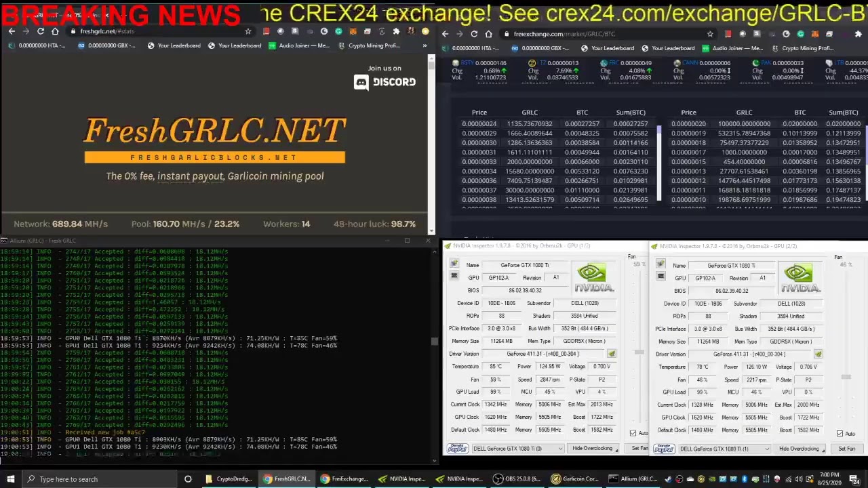868x488 pixels.
Task: Click the freshgrlc.net address bar
Action: coord(159,31)
